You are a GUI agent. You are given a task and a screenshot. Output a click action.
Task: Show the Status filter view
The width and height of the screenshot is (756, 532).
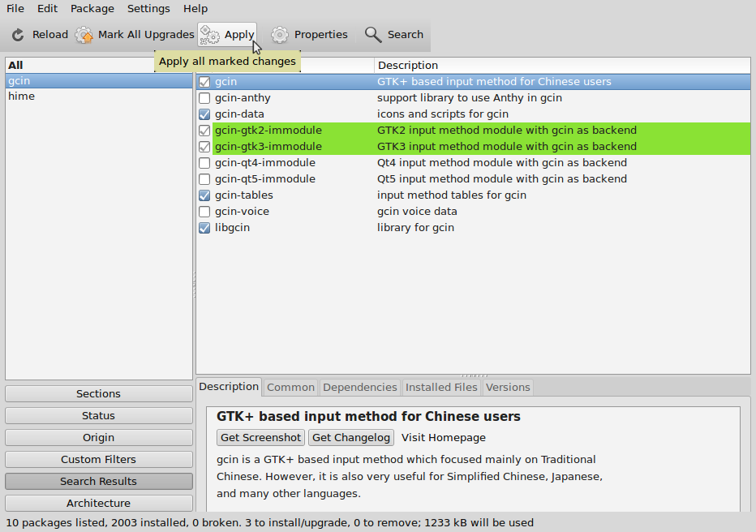(99, 415)
